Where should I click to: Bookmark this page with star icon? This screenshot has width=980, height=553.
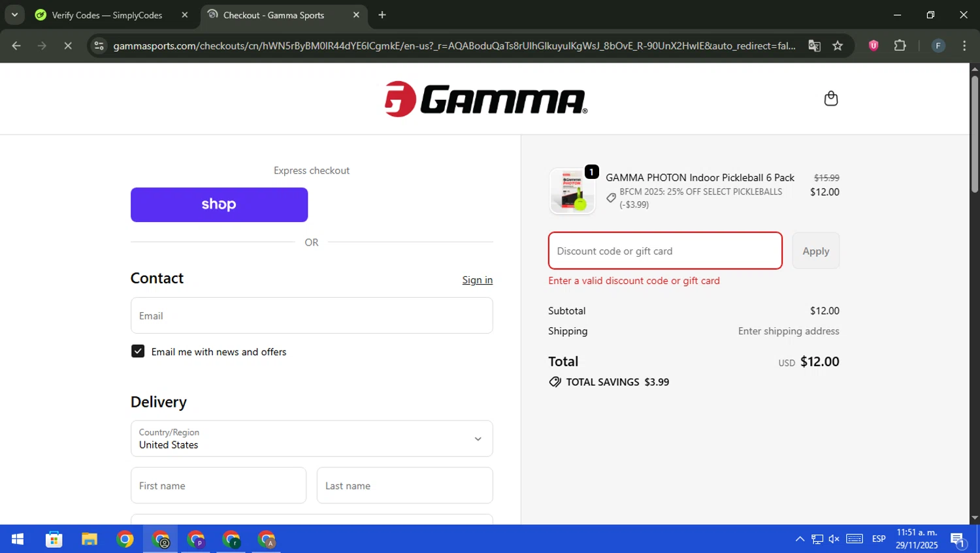pos(838,46)
